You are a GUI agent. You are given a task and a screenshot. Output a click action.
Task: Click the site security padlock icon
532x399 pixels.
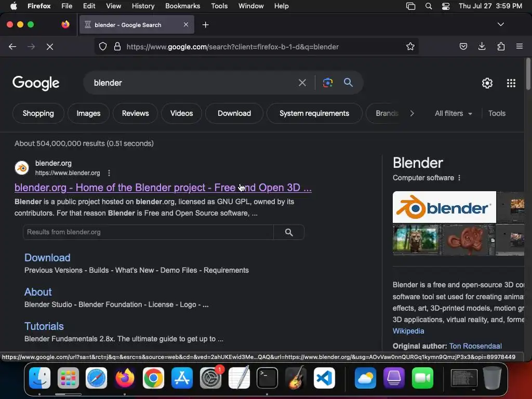coord(117,46)
